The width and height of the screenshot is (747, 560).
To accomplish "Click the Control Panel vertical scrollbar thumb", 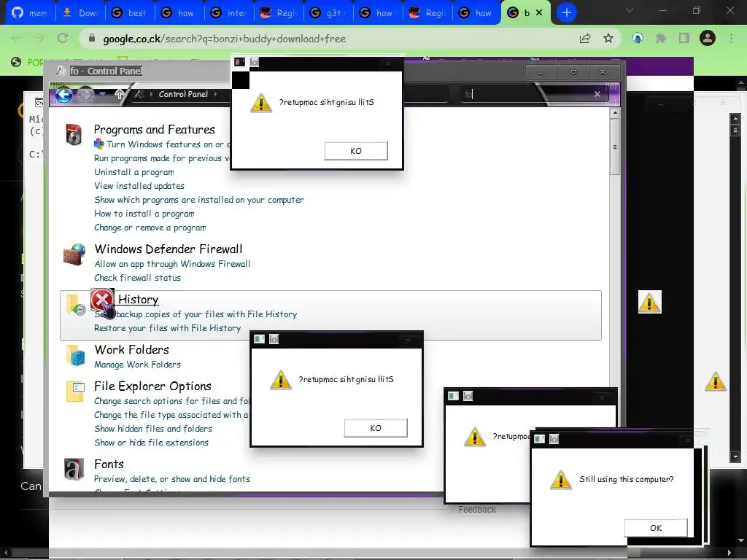I will 615,147.
